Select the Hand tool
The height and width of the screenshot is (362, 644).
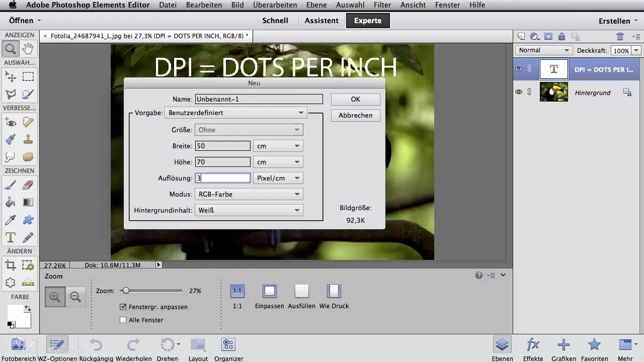[x=28, y=49]
